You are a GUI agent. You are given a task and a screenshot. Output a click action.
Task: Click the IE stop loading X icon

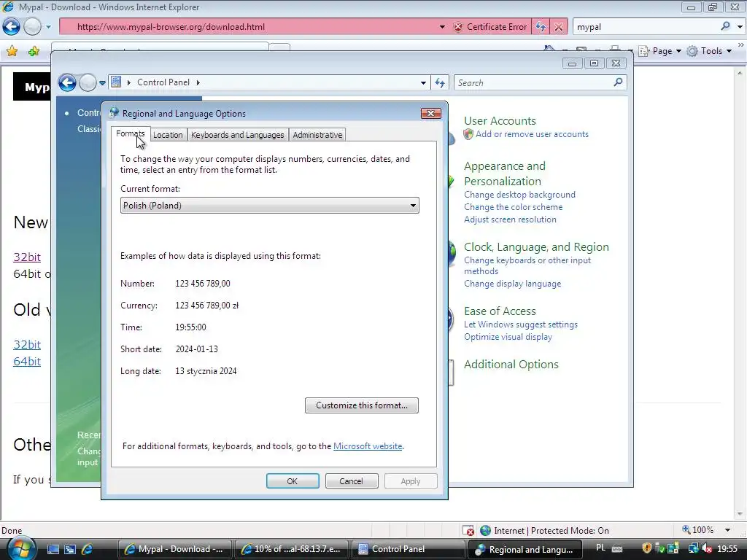coord(559,27)
